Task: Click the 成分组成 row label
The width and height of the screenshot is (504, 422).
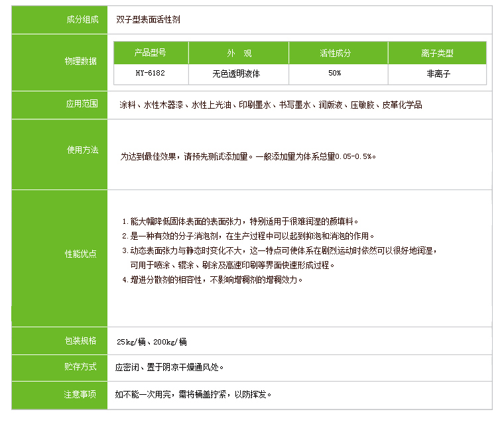Action: click(x=81, y=19)
